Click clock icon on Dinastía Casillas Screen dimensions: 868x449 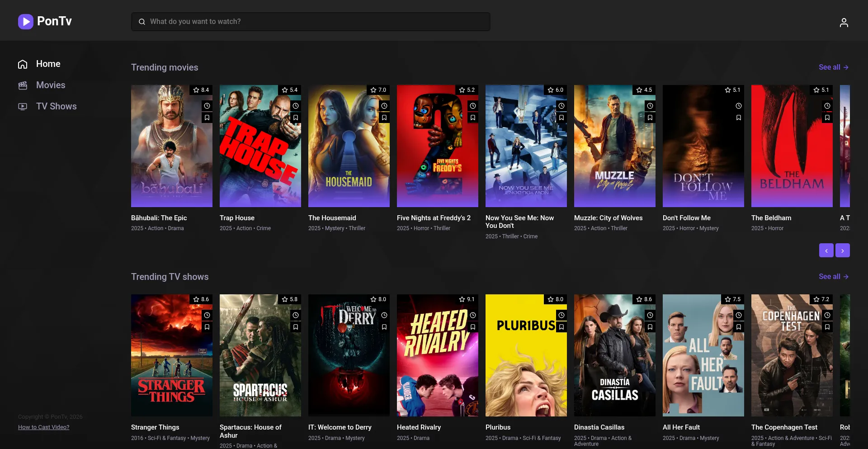point(650,315)
